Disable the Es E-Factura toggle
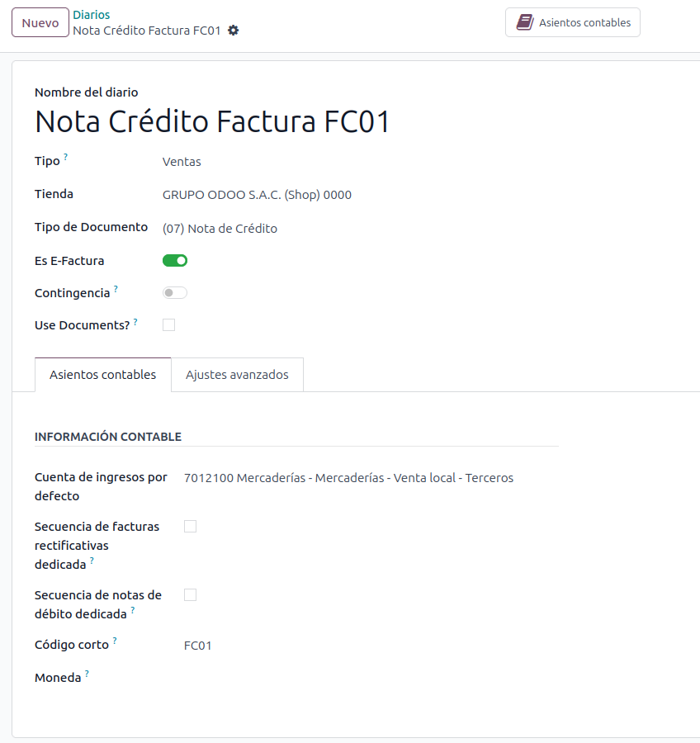The height and width of the screenshot is (743, 700). point(175,261)
